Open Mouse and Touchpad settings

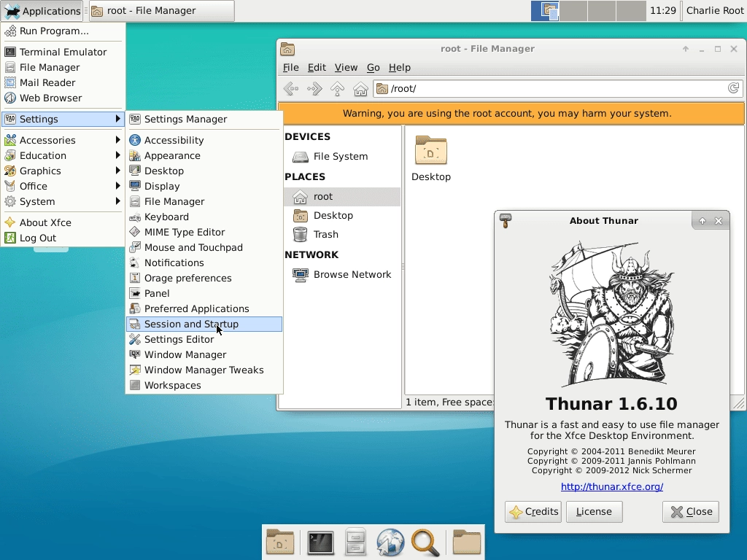pyautogui.click(x=204, y=248)
